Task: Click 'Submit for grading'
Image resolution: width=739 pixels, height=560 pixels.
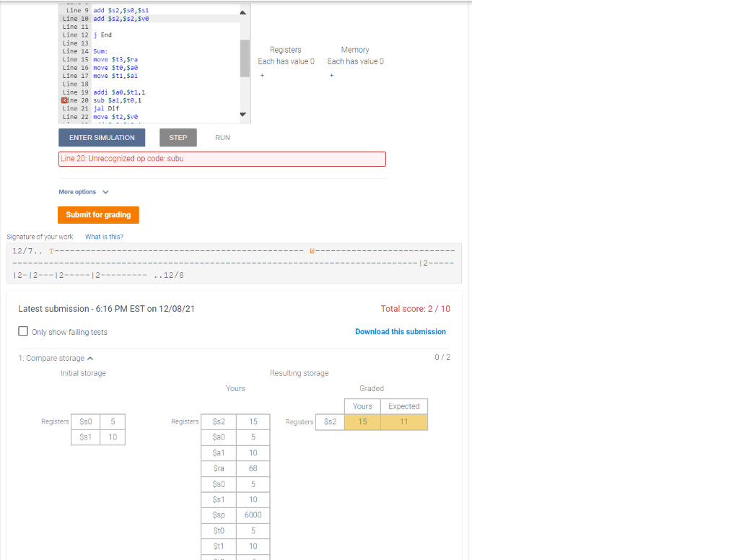Action: [x=98, y=214]
